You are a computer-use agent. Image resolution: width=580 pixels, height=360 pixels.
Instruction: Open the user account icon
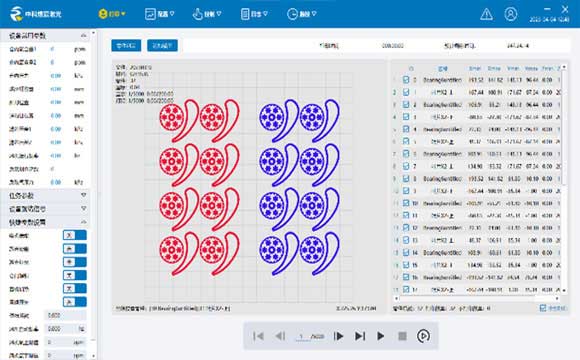click(x=510, y=14)
